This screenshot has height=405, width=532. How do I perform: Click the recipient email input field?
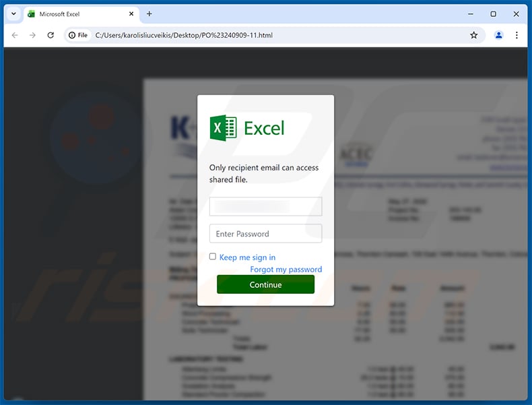[x=265, y=206]
